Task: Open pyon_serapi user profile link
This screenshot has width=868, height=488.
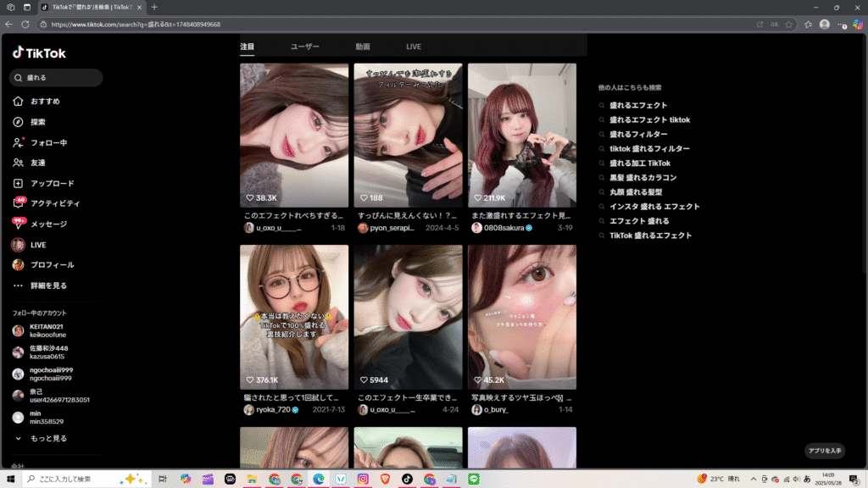Action: tap(387, 228)
